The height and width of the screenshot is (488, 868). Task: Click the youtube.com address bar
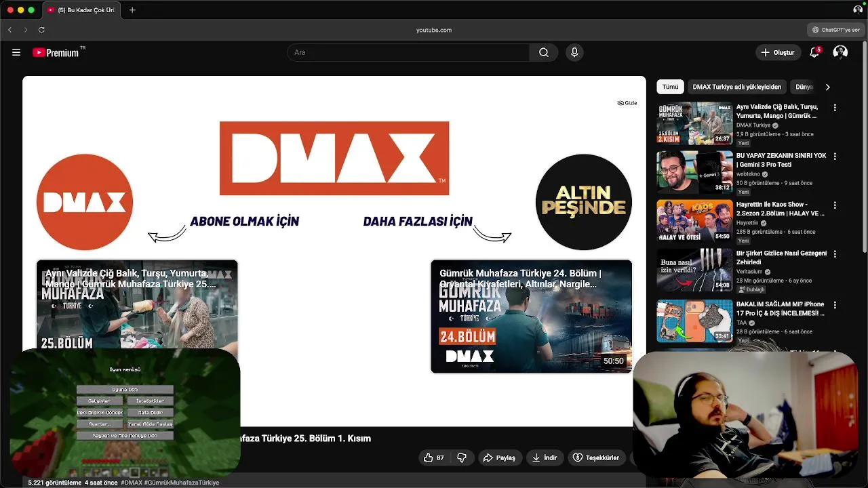click(434, 30)
